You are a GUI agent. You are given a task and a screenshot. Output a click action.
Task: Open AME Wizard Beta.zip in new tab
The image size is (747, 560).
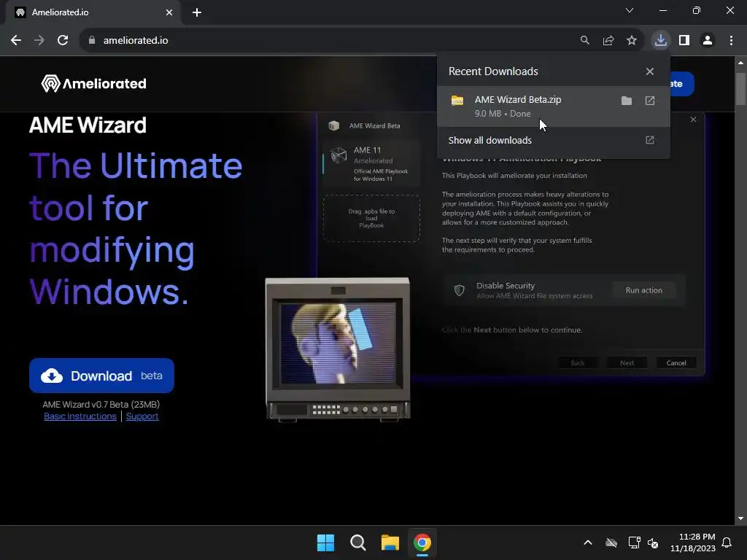tap(650, 101)
